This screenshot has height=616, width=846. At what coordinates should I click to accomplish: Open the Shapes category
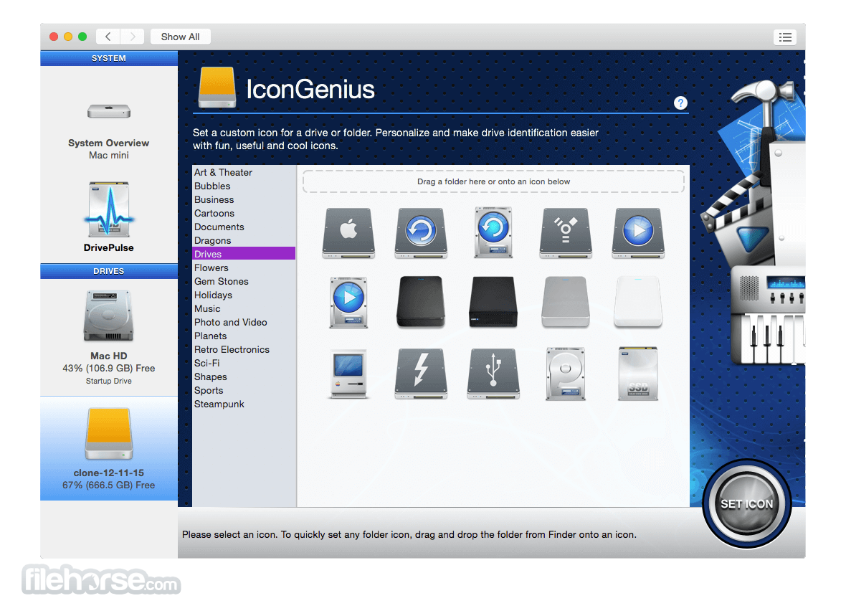click(244, 376)
